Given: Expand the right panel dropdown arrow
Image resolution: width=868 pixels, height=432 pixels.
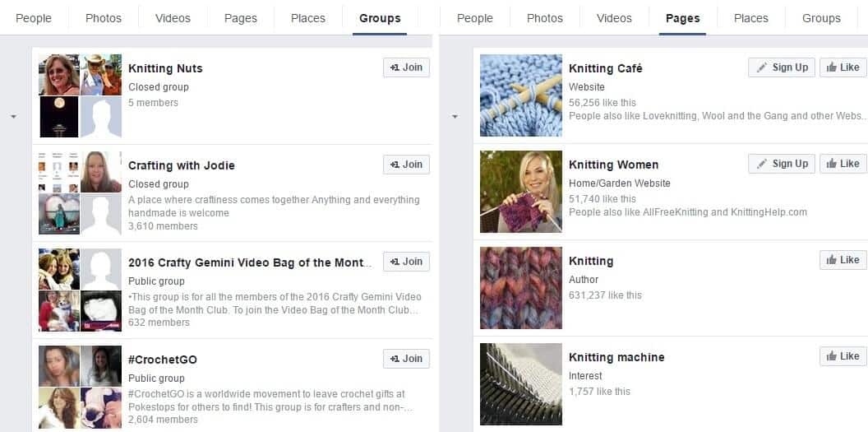Looking at the screenshot, I should click(x=455, y=117).
